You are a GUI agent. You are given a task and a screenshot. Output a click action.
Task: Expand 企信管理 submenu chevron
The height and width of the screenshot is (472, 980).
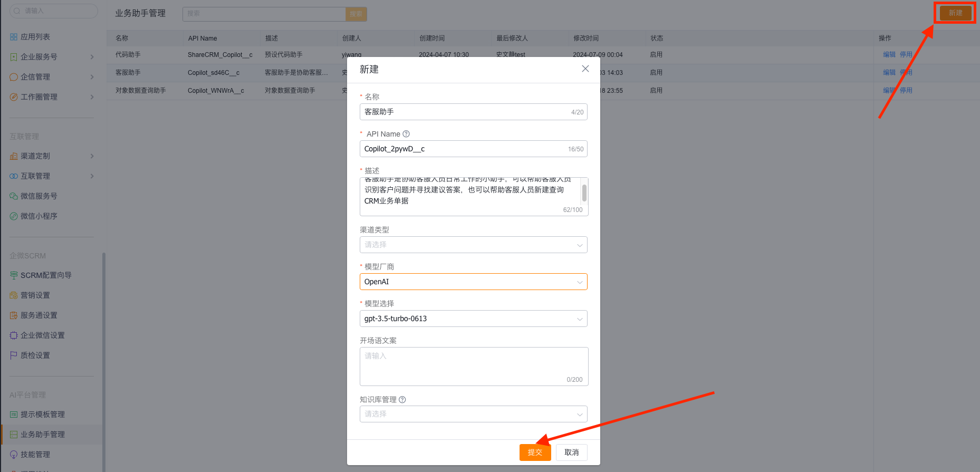click(x=92, y=77)
